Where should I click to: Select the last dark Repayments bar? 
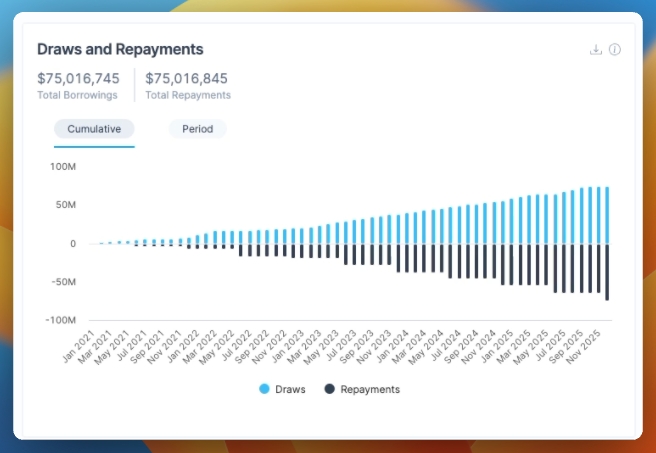[x=606, y=272]
